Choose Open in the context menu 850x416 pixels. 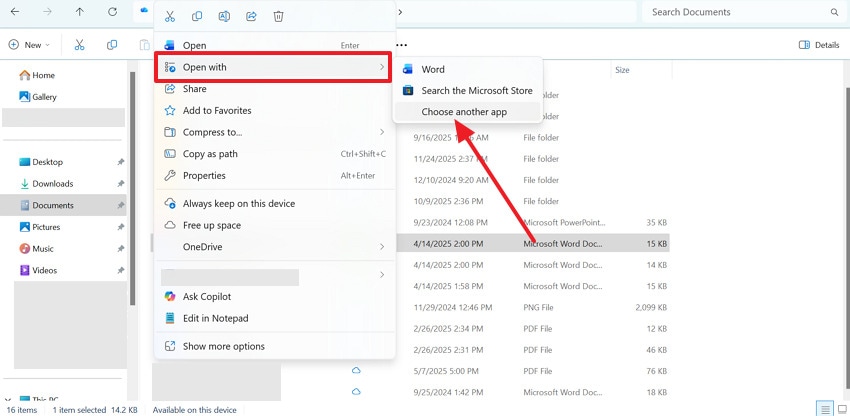[275, 46]
